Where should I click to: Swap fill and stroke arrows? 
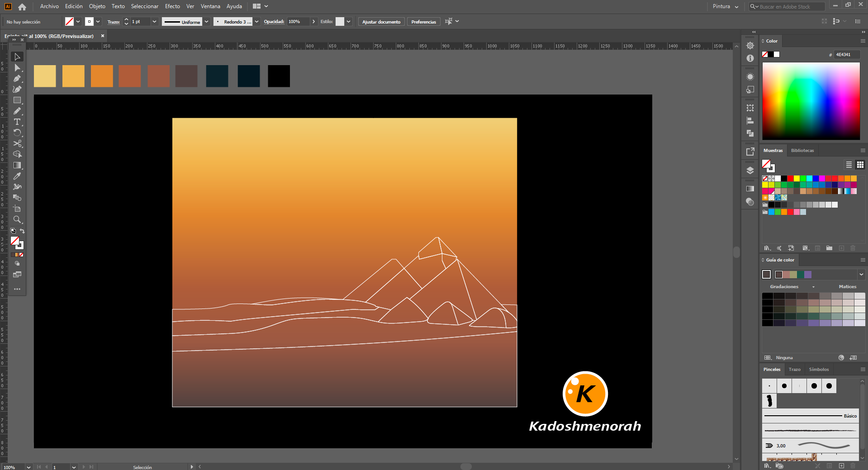tap(22, 231)
